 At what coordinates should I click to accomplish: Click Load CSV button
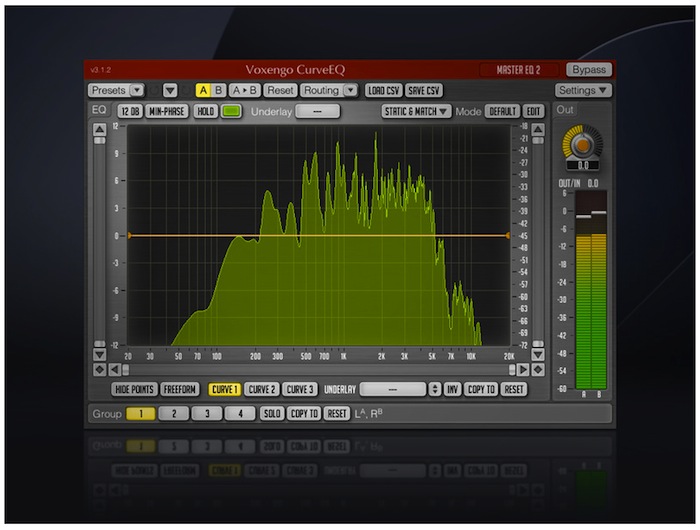tap(383, 91)
